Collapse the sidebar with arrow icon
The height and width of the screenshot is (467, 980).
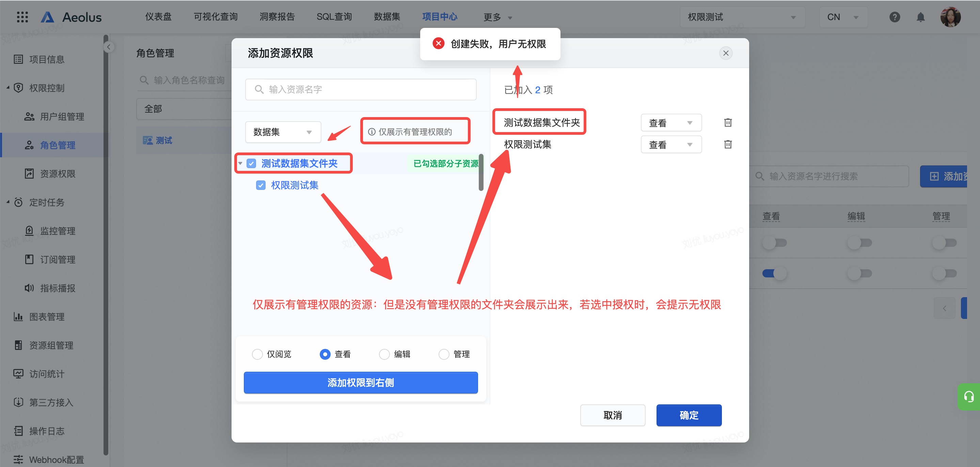click(x=109, y=47)
